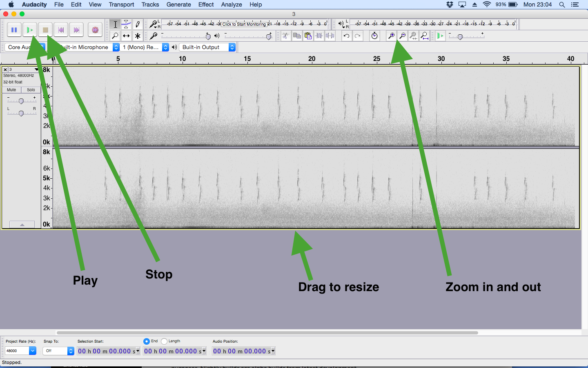
Task: Redo the last undone action
Action: pos(358,36)
